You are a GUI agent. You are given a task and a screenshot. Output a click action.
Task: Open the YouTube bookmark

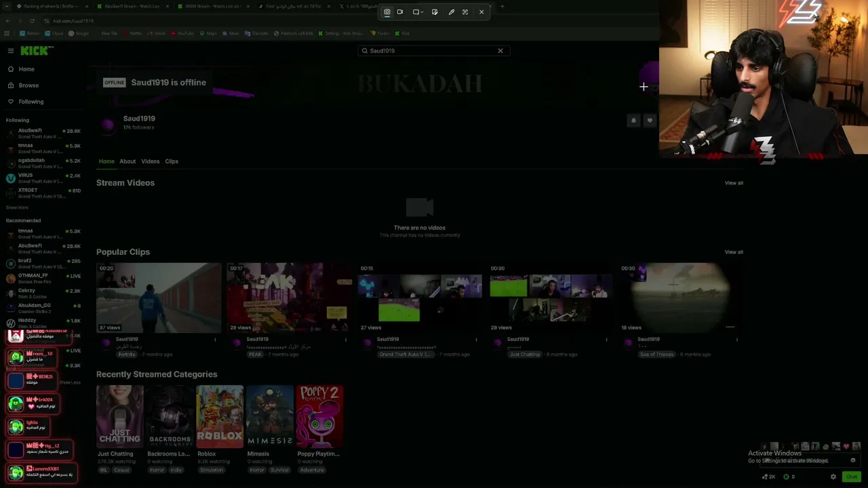point(183,33)
